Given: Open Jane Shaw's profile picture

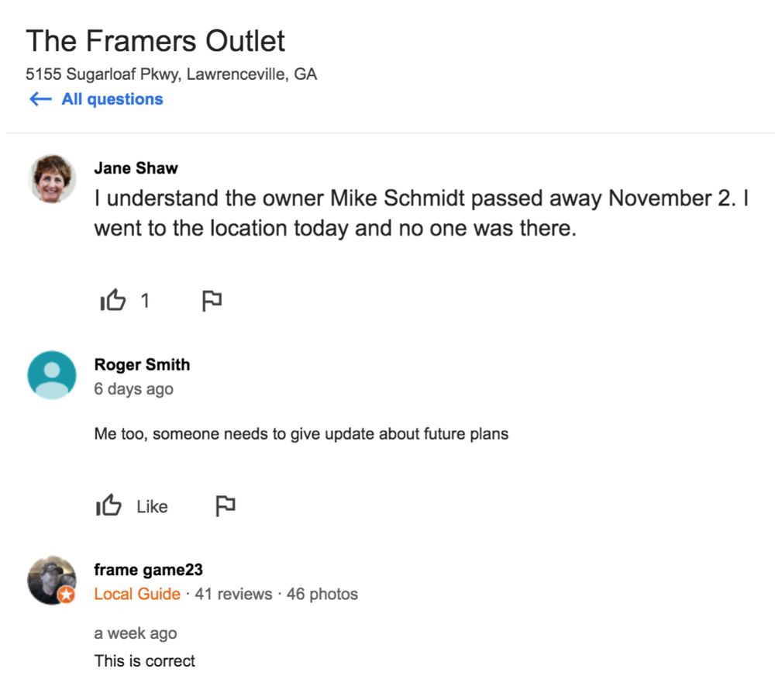Looking at the screenshot, I should [51, 178].
